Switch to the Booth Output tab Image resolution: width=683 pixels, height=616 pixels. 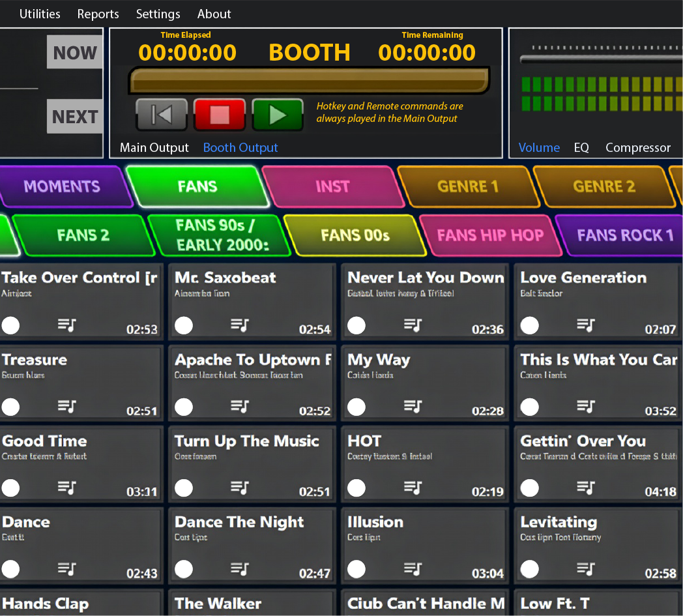pyautogui.click(x=240, y=148)
